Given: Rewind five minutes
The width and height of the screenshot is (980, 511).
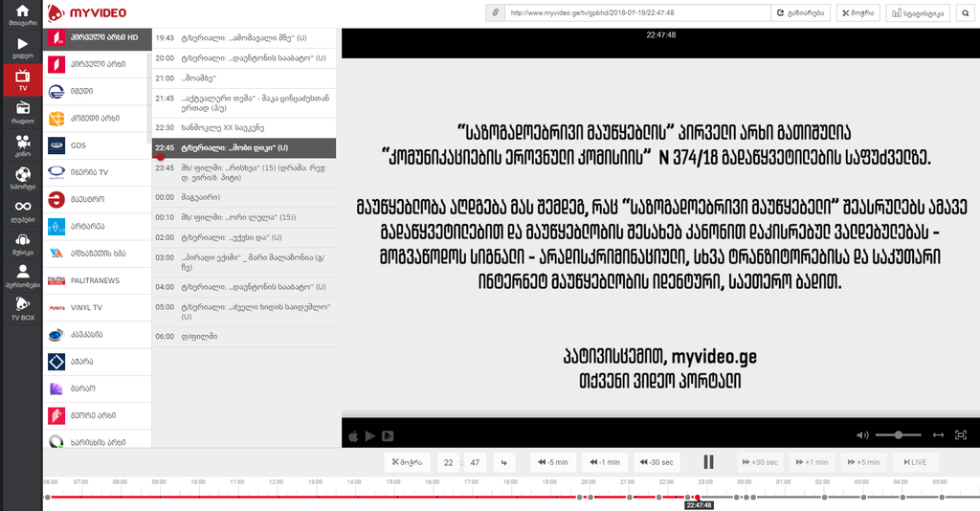Looking at the screenshot, I should point(553,462).
